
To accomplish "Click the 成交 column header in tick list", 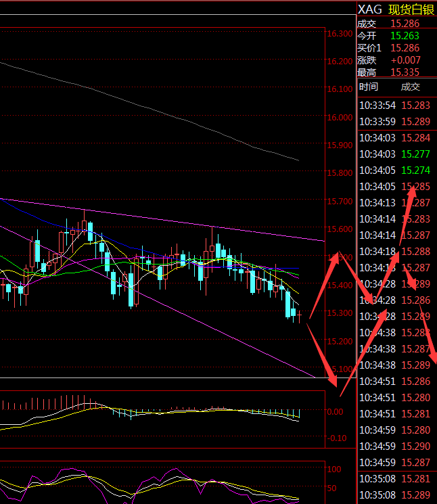I will pos(411,87).
